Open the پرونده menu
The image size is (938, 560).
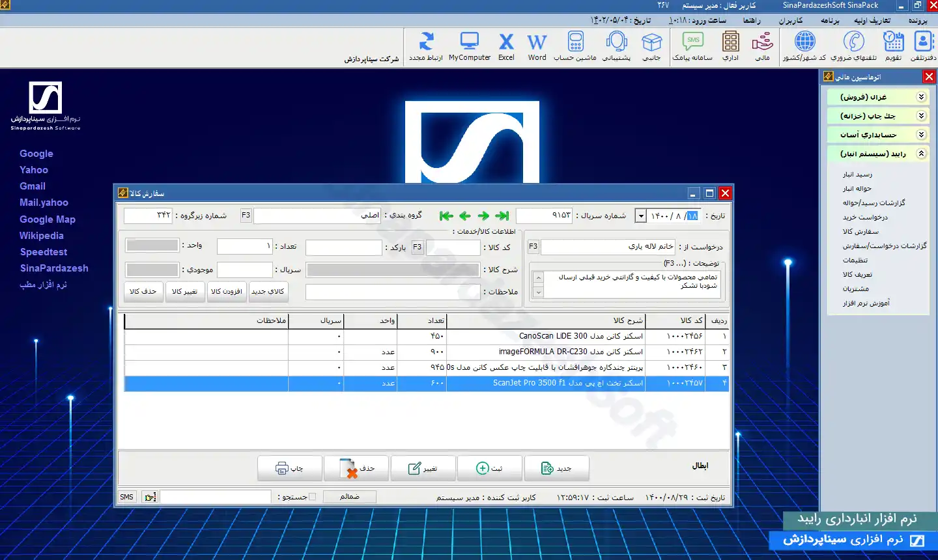[x=918, y=21]
